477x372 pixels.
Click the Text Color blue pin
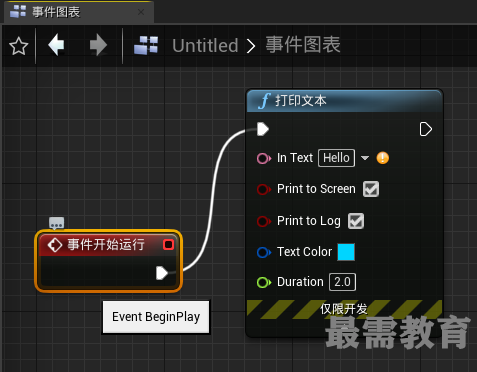(264, 252)
